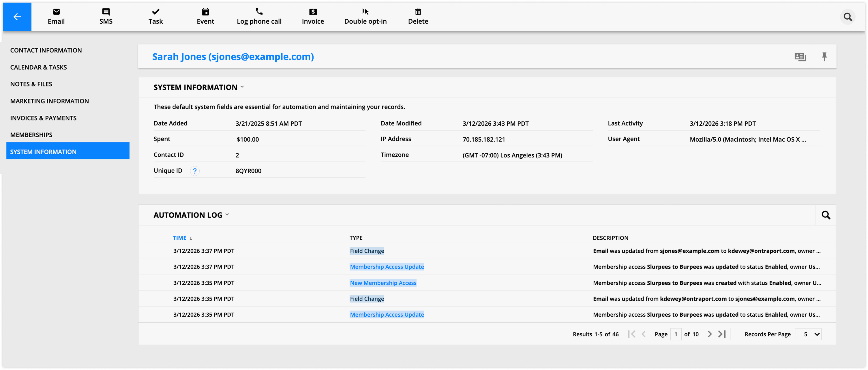
Task: Switch to Invoices & Payments section
Action: (44, 118)
